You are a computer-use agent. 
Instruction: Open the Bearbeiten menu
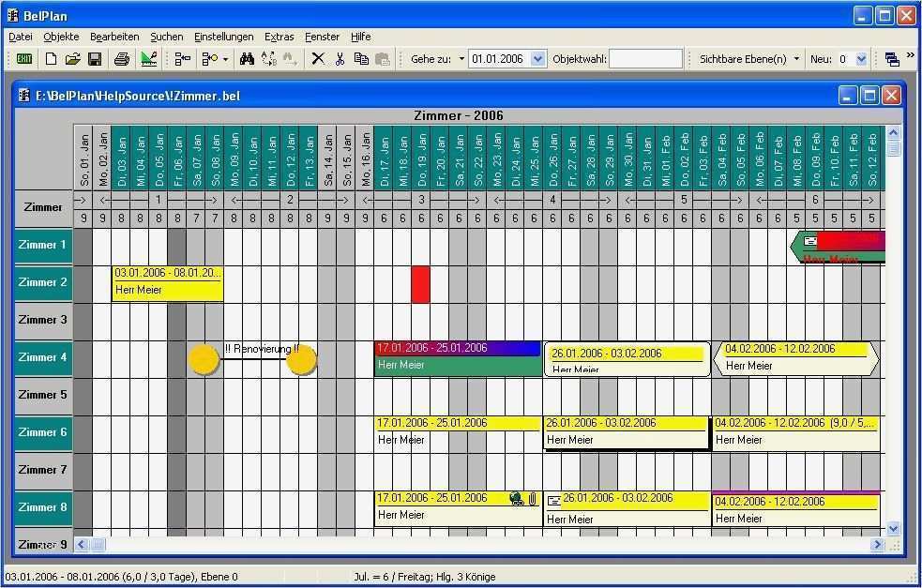tap(114, 37)
